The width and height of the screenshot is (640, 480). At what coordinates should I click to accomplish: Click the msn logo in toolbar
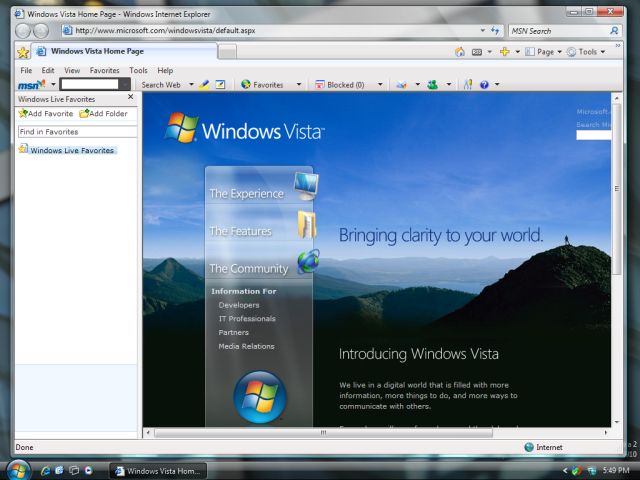[31, 84]
